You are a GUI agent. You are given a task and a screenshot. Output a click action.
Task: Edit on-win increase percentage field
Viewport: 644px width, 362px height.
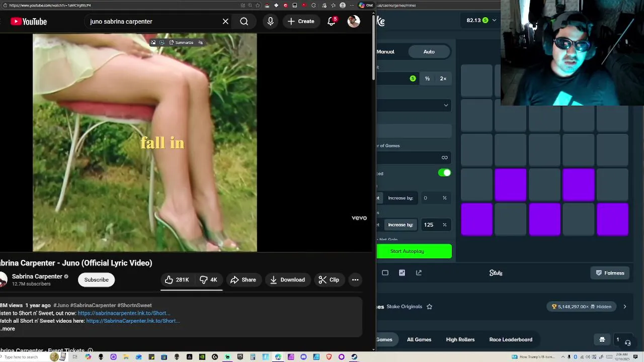[435, 198]
